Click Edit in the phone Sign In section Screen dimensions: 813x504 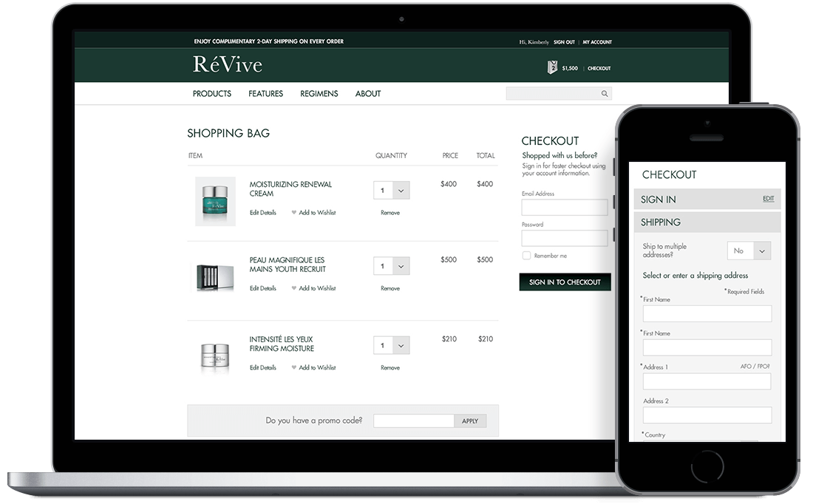click(769, 199)
